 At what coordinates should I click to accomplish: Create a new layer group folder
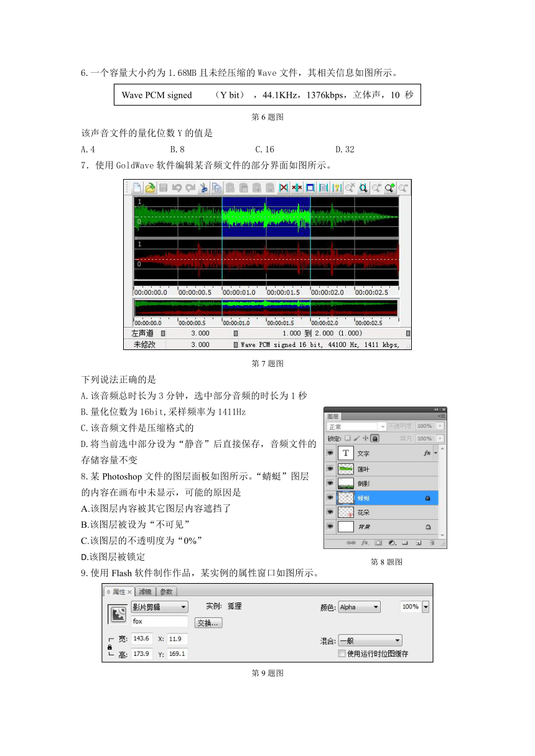coord(405,543)
